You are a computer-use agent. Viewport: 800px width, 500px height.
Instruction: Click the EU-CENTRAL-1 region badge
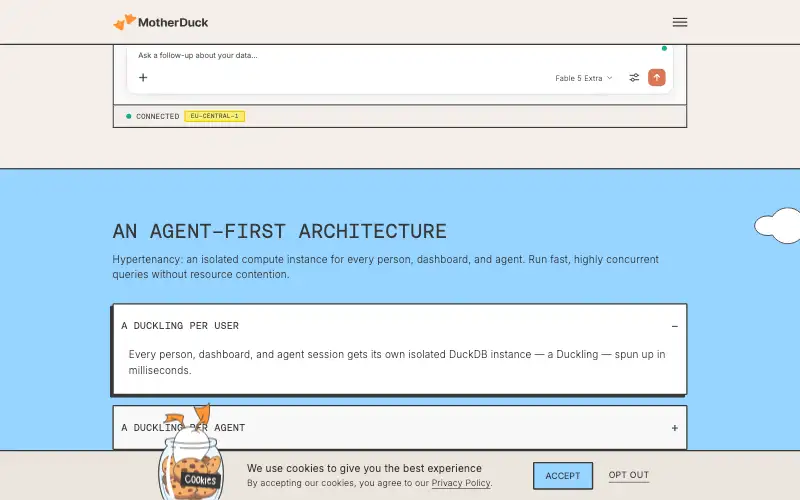(x=214, y=116)
